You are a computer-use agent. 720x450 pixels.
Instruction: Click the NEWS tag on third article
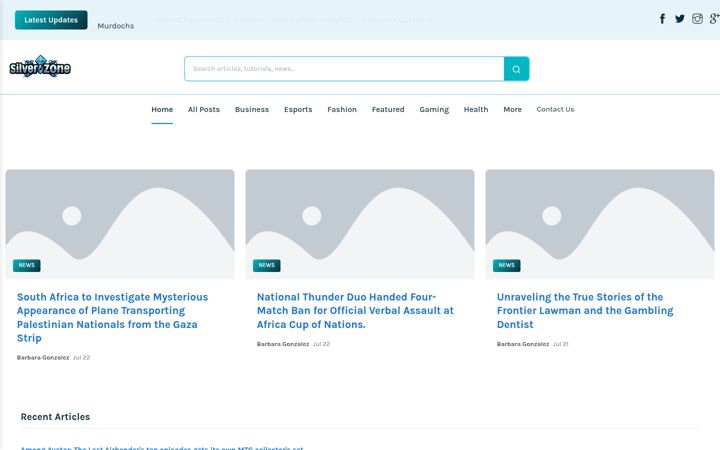(x=506, y=265)
